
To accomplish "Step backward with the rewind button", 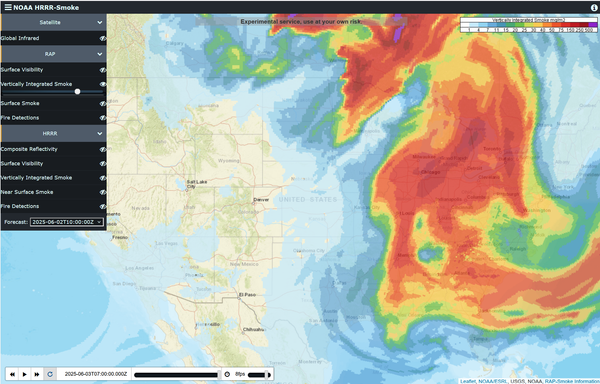I will coord(12,374).
